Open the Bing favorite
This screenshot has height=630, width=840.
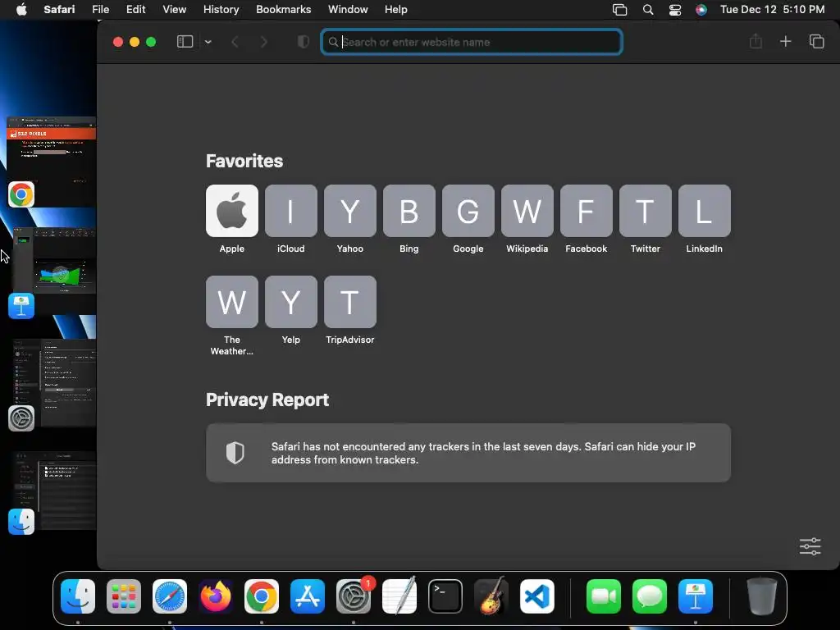(x=409, y=211)
